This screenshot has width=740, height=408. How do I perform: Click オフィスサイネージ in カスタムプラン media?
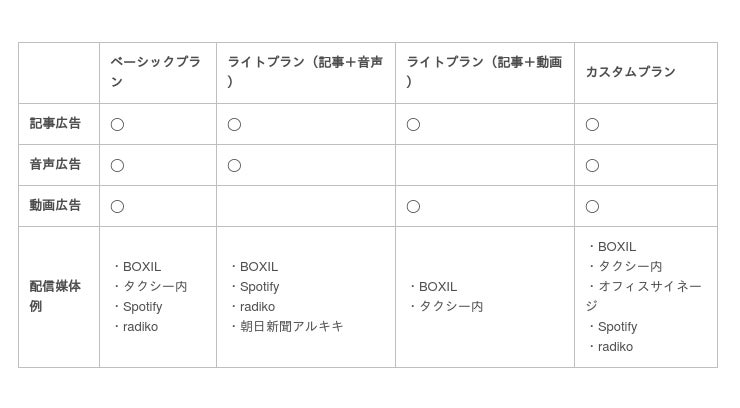pyautogui.click(x=644, y=296)
